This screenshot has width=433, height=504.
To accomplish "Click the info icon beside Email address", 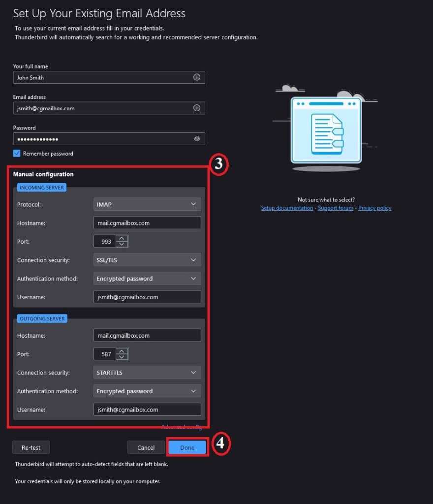I will [196, 108].
